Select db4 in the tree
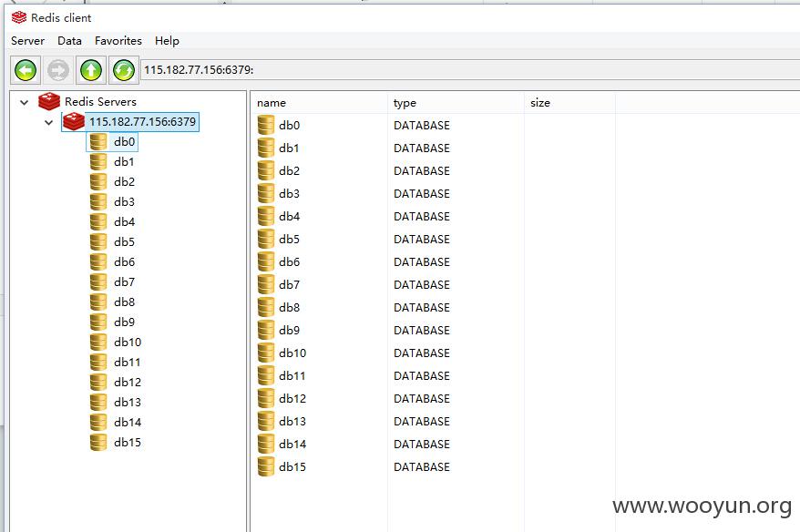This screenshot has width=800, height=532. coord(125,222)
